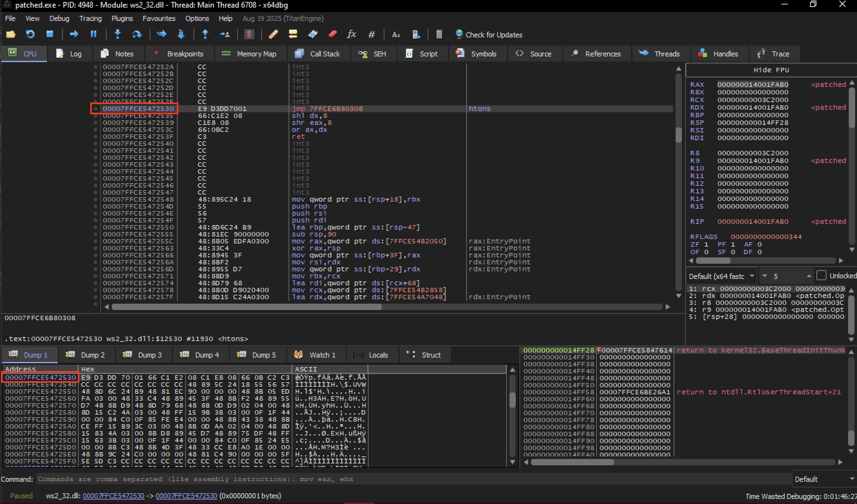Stop debugging with the square icon
The width and height of the screenshot is (857, 504).
tap(50, 34)
